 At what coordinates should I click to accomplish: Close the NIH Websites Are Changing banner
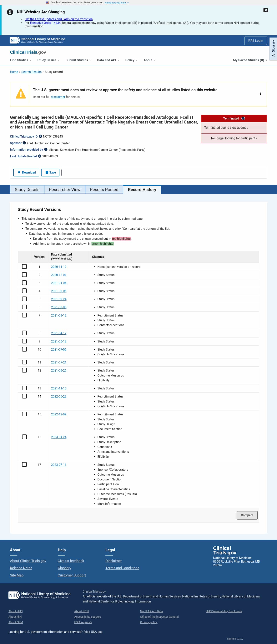click(266, 10)
